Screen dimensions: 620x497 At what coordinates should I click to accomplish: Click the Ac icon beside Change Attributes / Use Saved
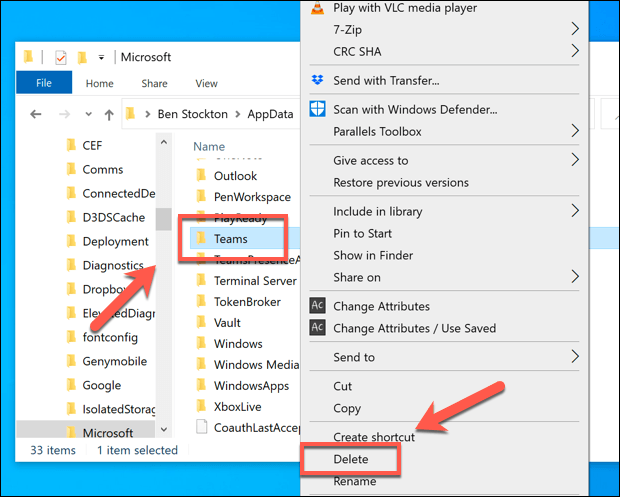pos(318,327)
